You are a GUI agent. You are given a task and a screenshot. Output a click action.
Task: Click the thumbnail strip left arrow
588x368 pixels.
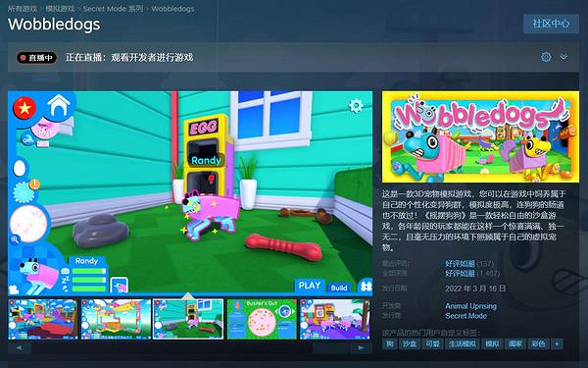pos(19,348)
